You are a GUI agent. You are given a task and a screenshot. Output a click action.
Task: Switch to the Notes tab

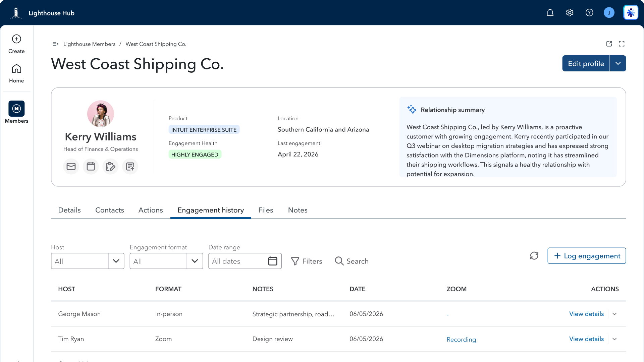pyautogui.click(x=298, y=210)
